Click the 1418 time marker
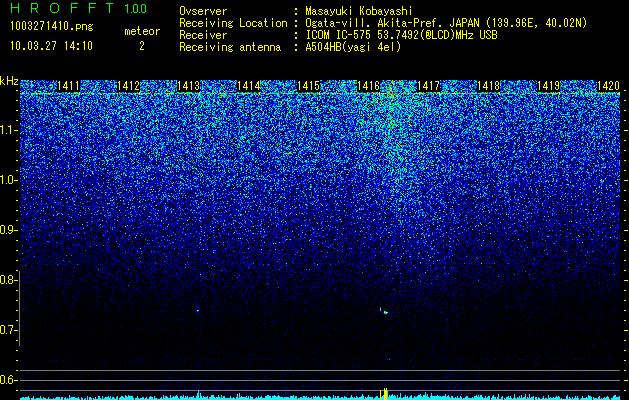This screenshot has width=629, height=400. 489,86
